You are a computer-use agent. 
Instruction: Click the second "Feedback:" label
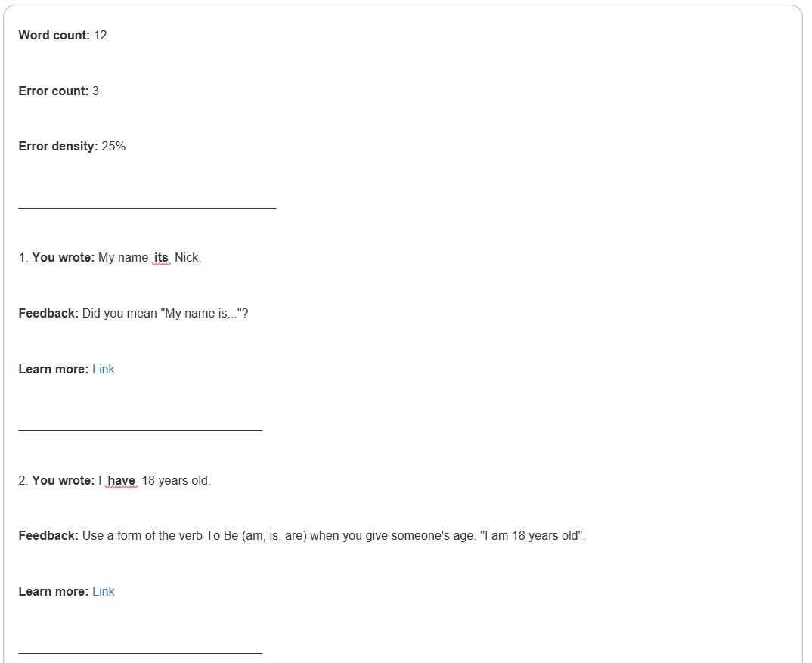coord(48,535)
